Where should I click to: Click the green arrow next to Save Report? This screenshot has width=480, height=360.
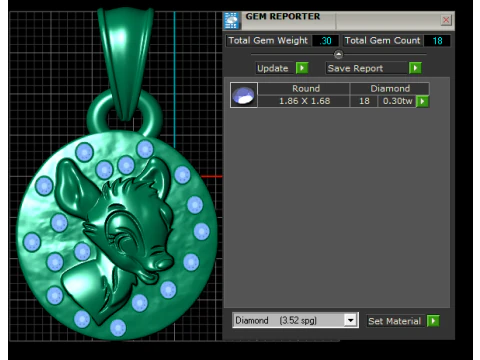(415, 68)
